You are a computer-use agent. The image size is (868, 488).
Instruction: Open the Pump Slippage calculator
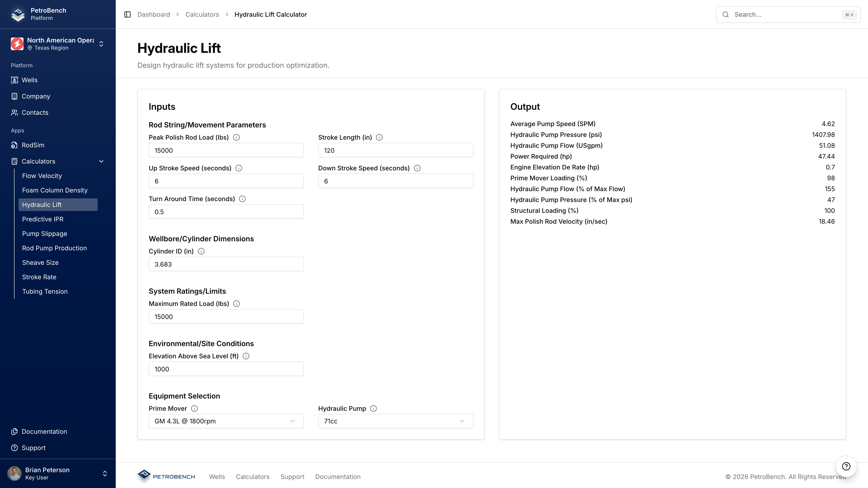45,234
